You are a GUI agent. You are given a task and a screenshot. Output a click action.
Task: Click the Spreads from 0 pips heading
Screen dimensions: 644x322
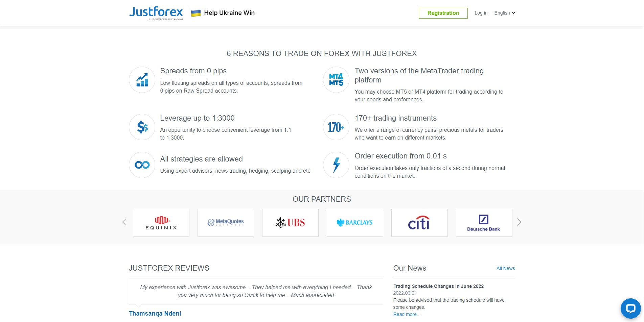click(x=193, y=71)
